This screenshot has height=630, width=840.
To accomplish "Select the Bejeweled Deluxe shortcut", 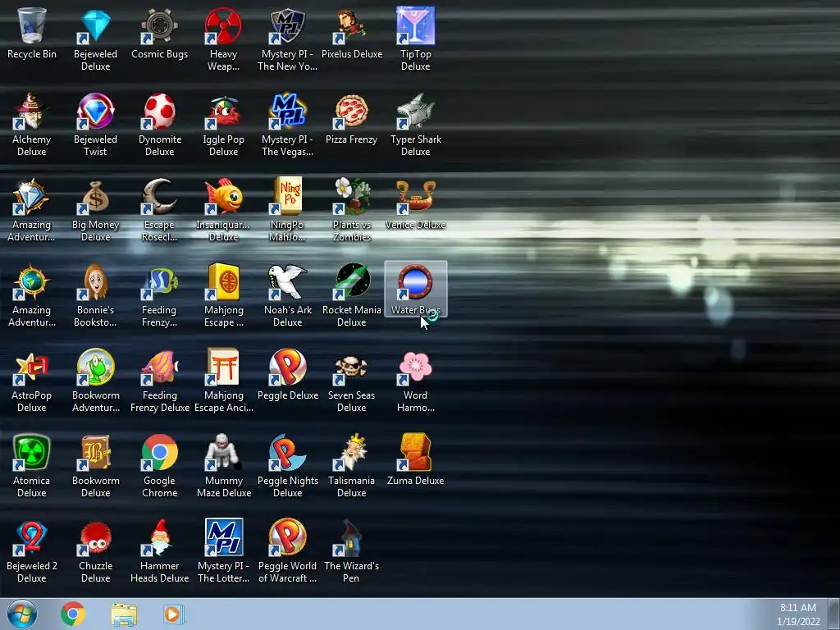I will tap(95, 25).
